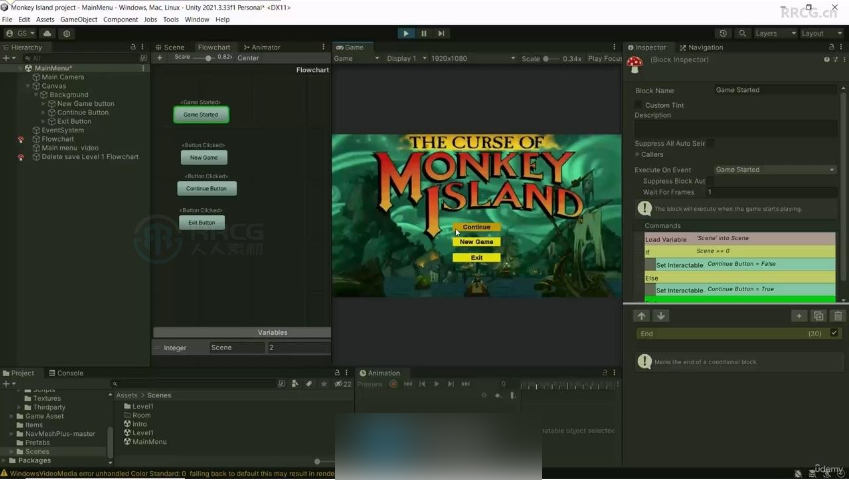Click the delete command trash icon
The height and width of the screenshot is (480, 849).
(838, 316)
